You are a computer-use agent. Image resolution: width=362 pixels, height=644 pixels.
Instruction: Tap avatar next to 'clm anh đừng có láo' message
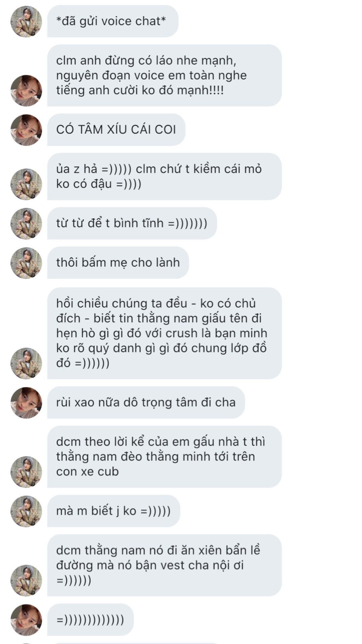[26, 91]
